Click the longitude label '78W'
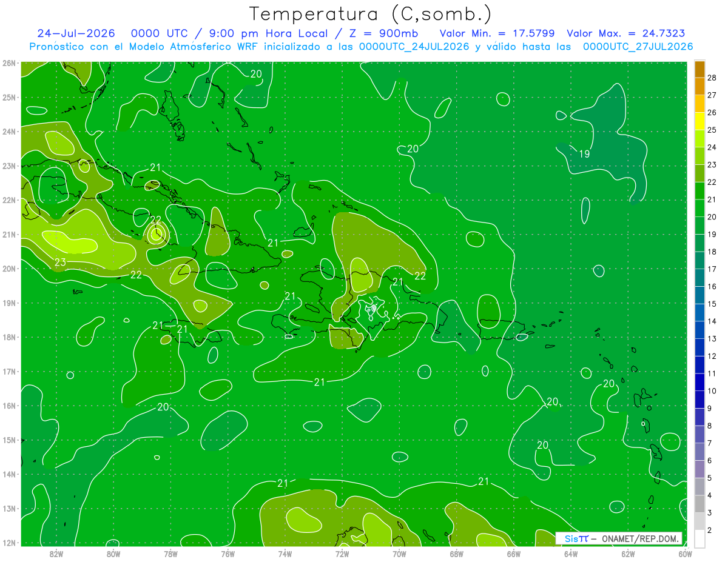The image size is (728, 562). click(x=170, y=554)
